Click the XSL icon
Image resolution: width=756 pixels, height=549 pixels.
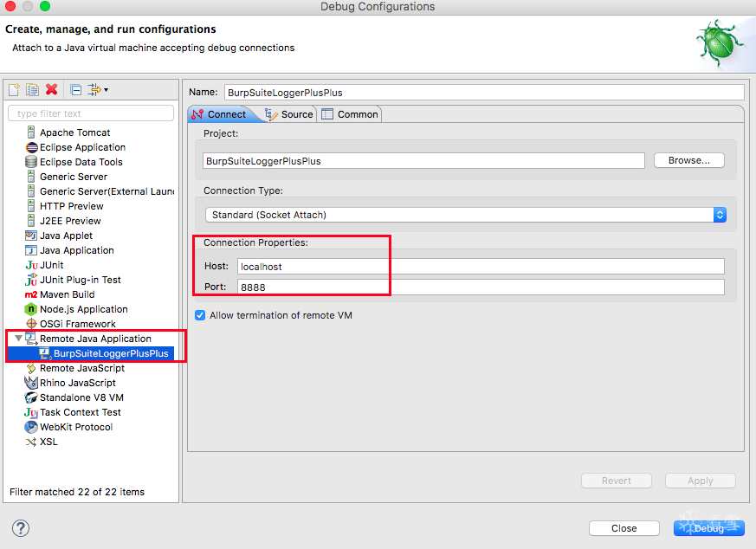point(31,442)
